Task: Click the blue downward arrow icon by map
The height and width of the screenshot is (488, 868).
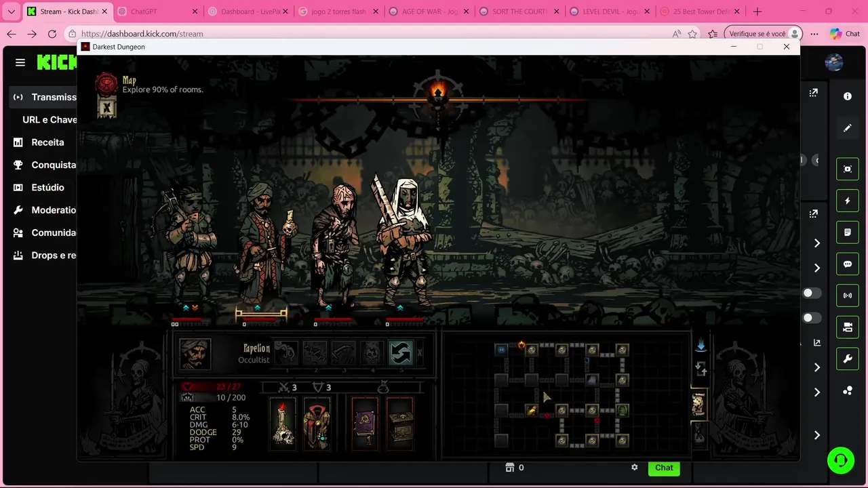Action: 701,346
